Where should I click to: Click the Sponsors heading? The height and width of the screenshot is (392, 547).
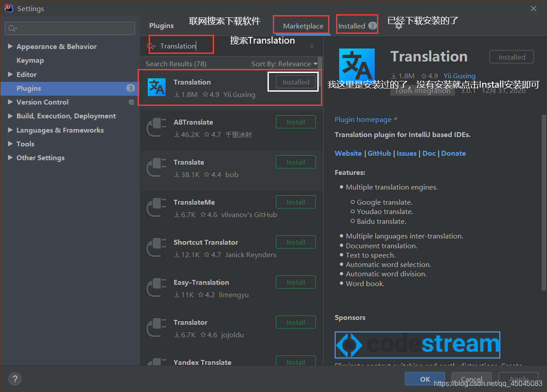pos(350,318)
